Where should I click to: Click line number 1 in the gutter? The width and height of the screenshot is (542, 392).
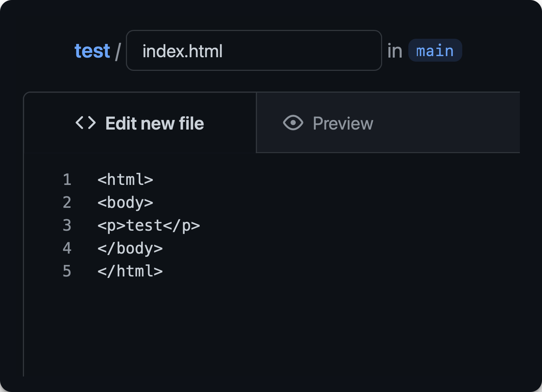(67, 180)
